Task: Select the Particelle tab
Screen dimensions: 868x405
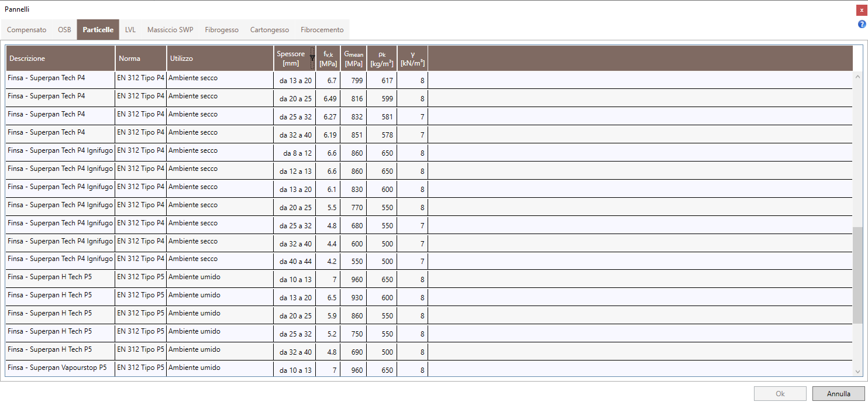Action: point(98,30)
